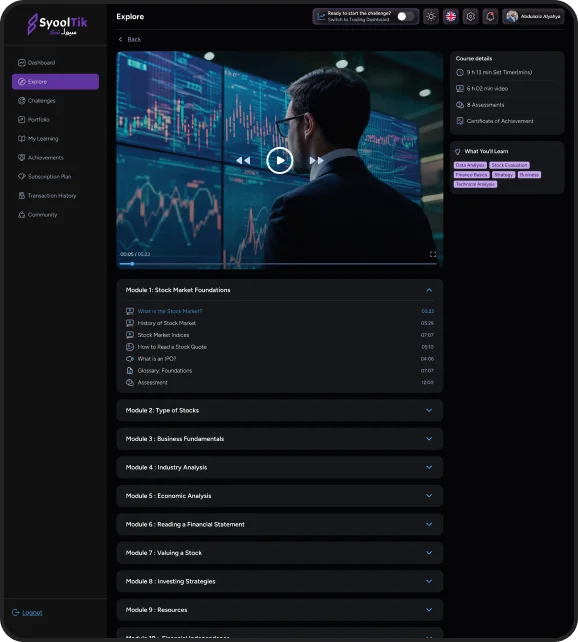Seek on the video progress bar
This screenshot has height=642, width=578.
tap(278, 264)
